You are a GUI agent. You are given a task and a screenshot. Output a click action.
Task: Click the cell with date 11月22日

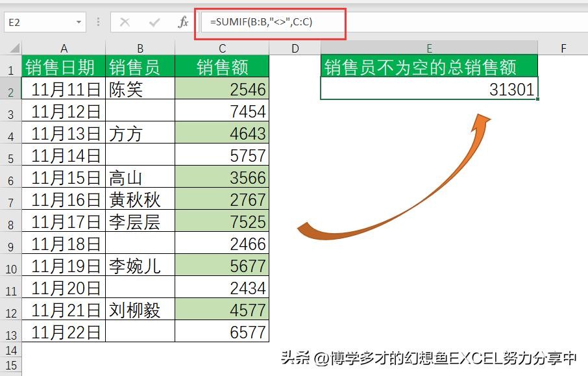click(64, 332)
